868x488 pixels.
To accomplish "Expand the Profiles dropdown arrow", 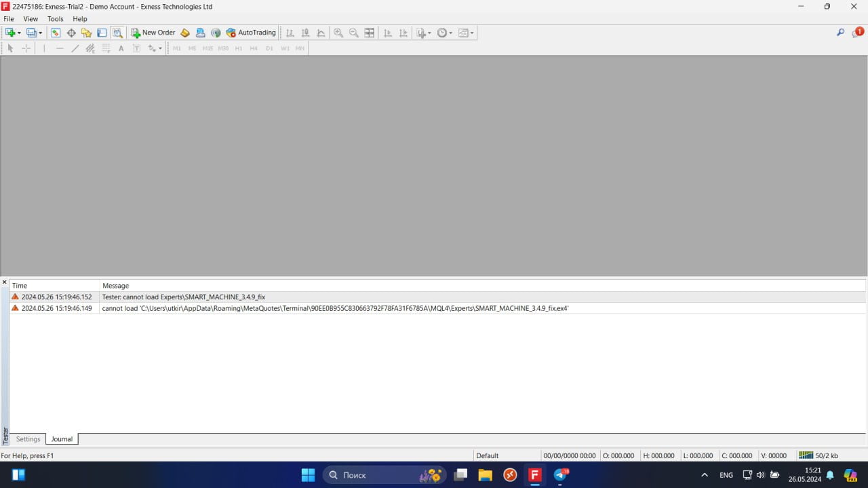I will [40, 33].
